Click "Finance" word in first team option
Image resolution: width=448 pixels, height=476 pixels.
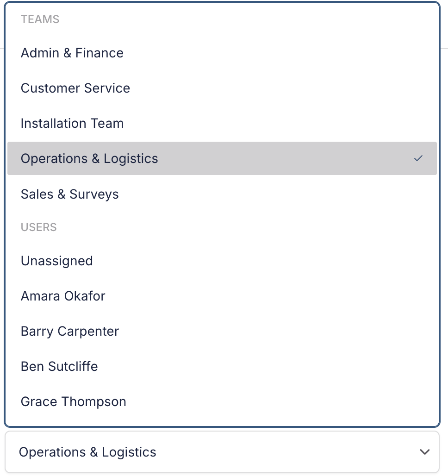click(x=99, y=53)
